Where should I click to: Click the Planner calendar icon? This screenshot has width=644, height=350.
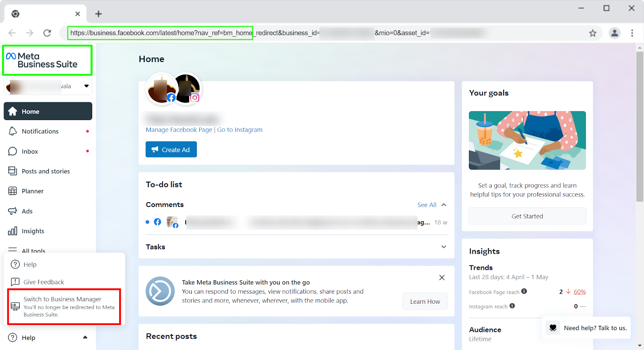pyautogui.click(x=13, y=191)
